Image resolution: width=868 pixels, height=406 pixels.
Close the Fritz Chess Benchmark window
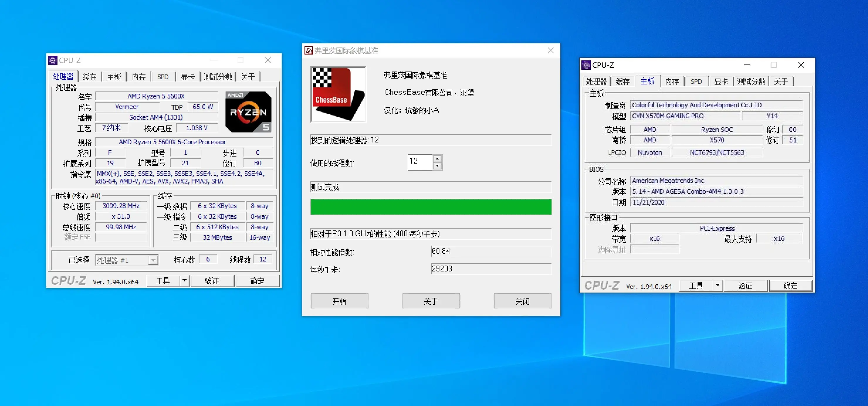pyautogui.click(x=551, y=50)
